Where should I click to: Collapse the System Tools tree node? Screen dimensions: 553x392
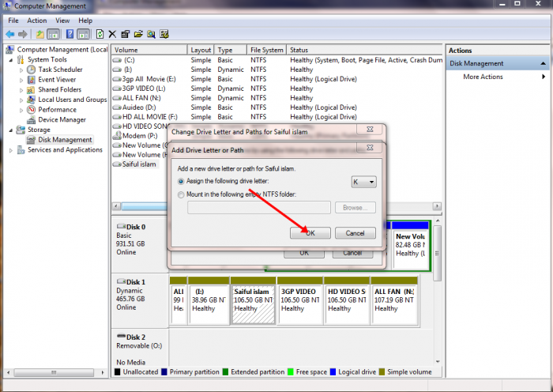tap(11, 60)
